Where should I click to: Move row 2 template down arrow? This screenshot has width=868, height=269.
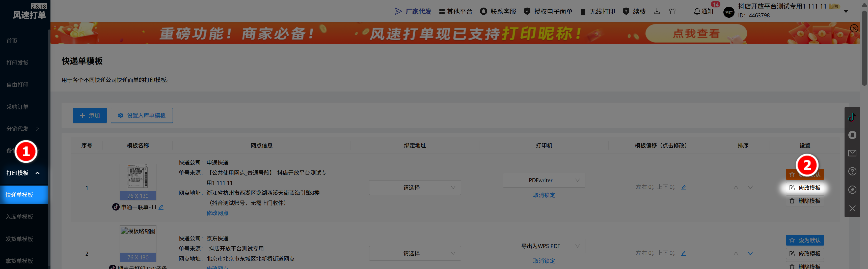750,253
